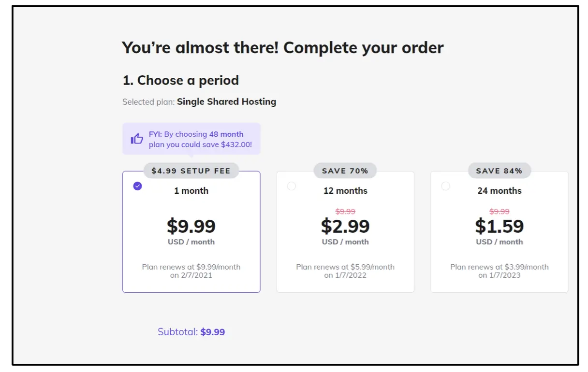Click the 48 month text in the FYI tip
This screenshot has height=372, width=588.
(226, 134)
